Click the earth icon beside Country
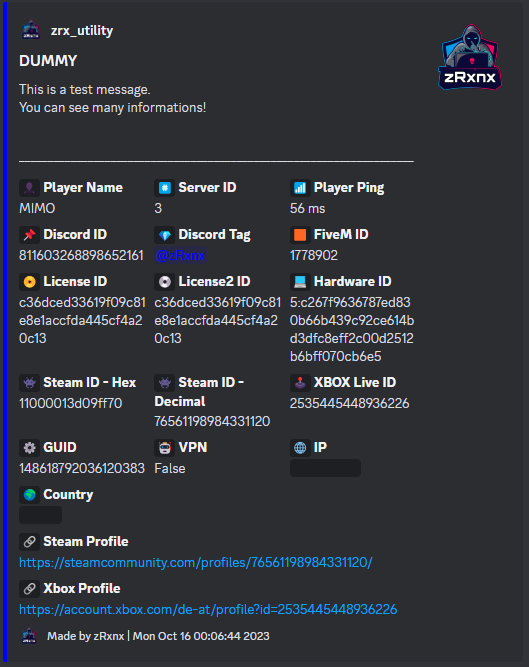This screenshot has height=667, width=529. click(29, 495)
